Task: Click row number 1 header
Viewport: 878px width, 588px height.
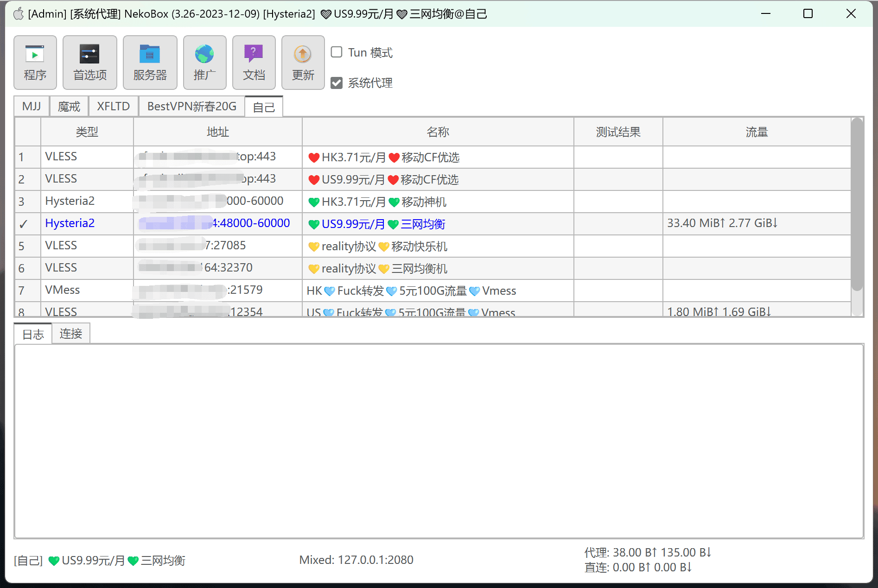Action: click(28, 157)
